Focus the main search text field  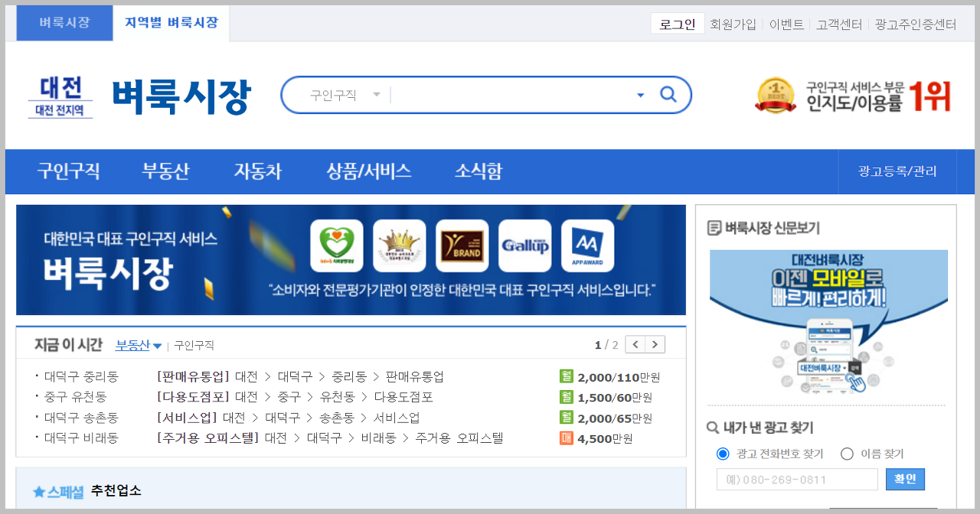pyautogui.click(x=511, y=95)
